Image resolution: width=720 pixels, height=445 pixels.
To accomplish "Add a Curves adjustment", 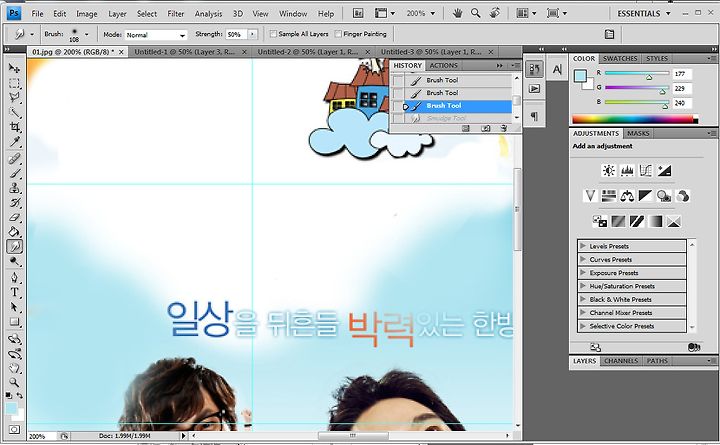I will pos(646,171).
